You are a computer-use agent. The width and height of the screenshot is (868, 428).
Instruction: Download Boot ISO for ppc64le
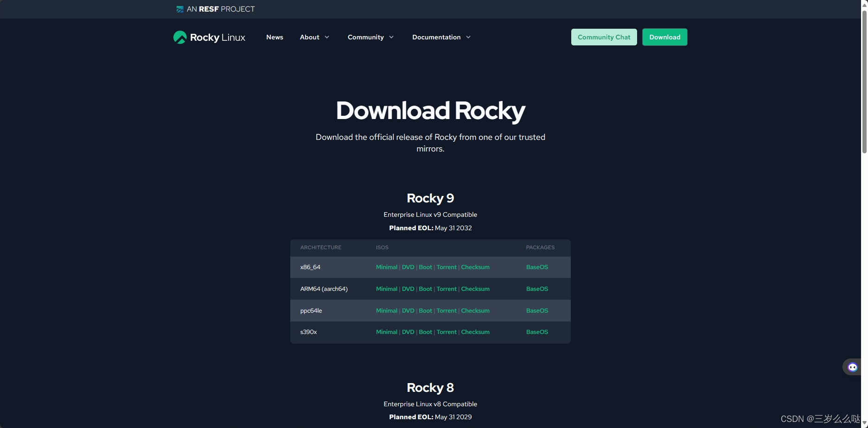point(425,311)
